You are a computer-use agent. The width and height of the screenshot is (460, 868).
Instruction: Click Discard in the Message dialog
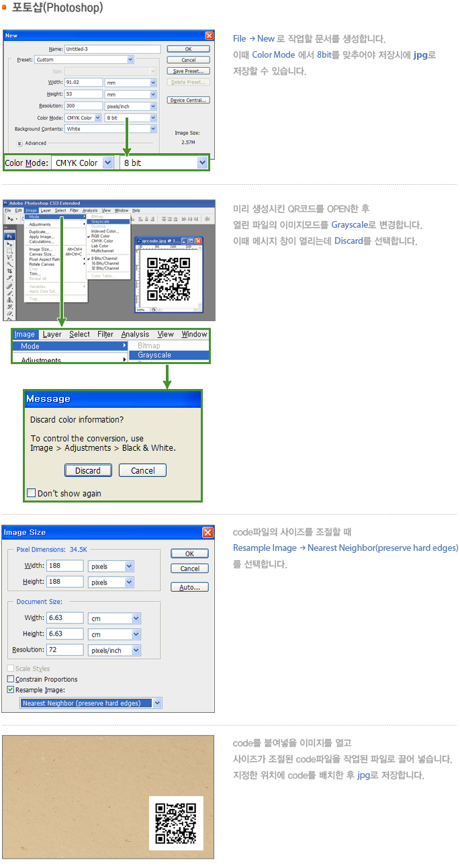click(88, 470)
